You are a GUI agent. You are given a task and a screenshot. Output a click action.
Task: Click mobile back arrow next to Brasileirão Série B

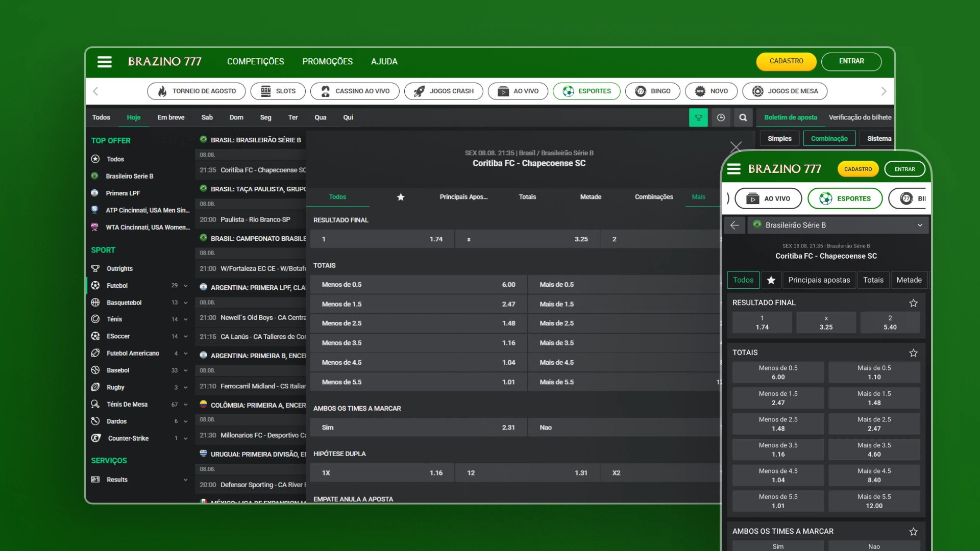734,225
